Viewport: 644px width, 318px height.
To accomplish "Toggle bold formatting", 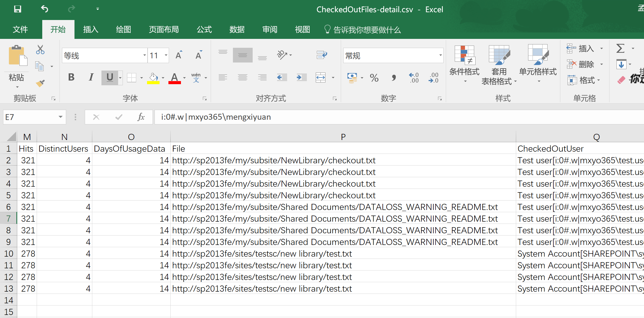I will tap(71, 77).
